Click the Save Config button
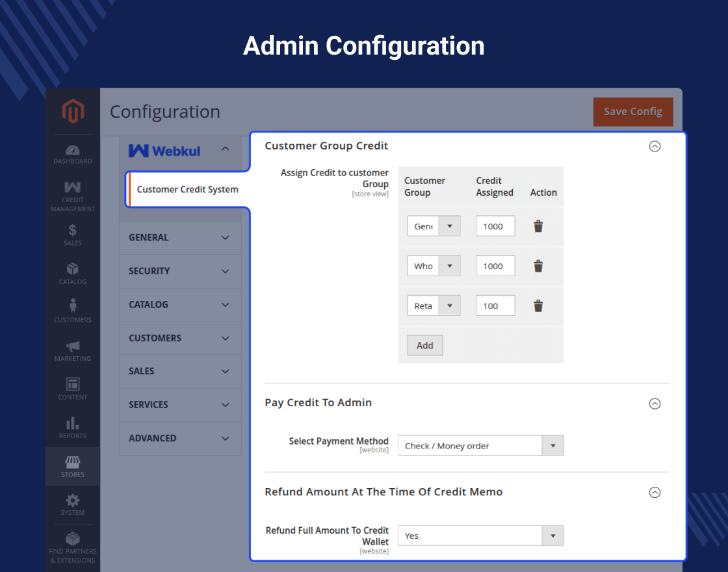Screen dimensions: 728x572 tap(632, 112)
